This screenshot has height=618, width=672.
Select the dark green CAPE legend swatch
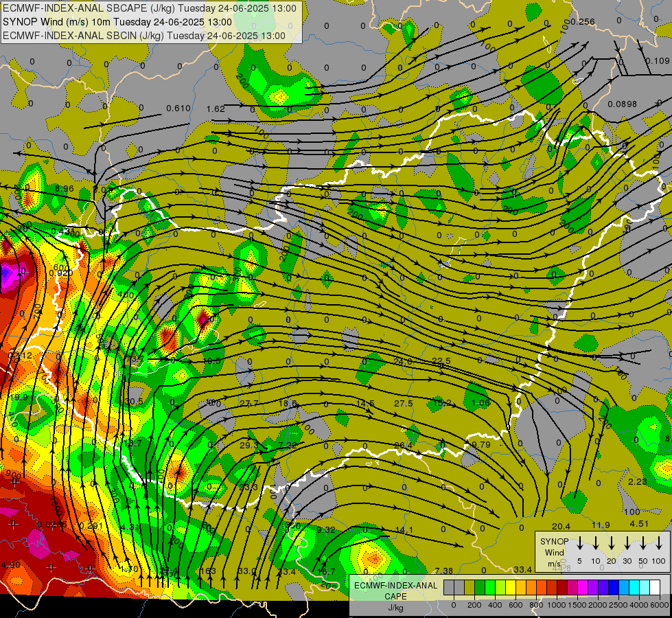pos(480,588)
